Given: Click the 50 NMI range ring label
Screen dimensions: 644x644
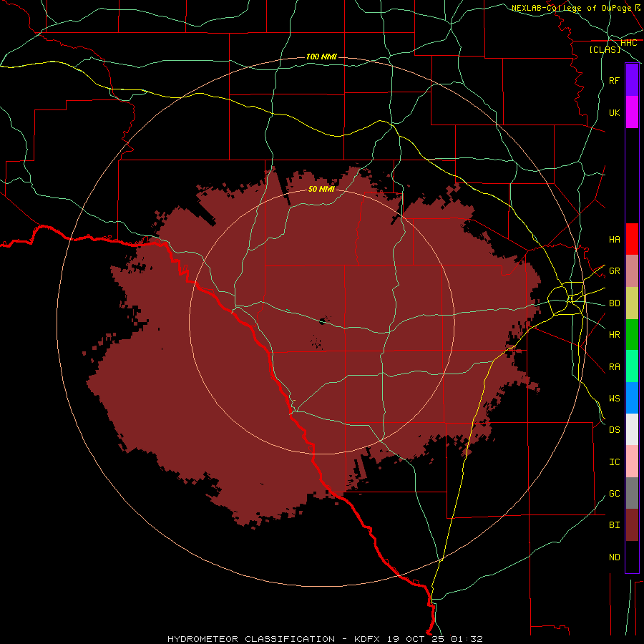Looking at the screenshot, I should 321,189.
